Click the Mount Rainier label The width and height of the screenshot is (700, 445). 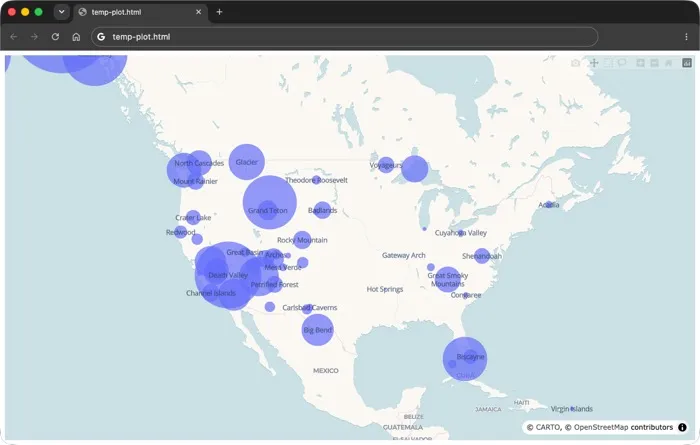coord(196,181)
